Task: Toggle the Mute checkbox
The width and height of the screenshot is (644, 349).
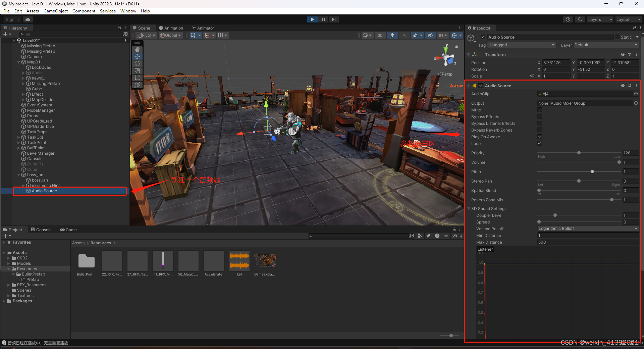Action: (x=540, y=110)
